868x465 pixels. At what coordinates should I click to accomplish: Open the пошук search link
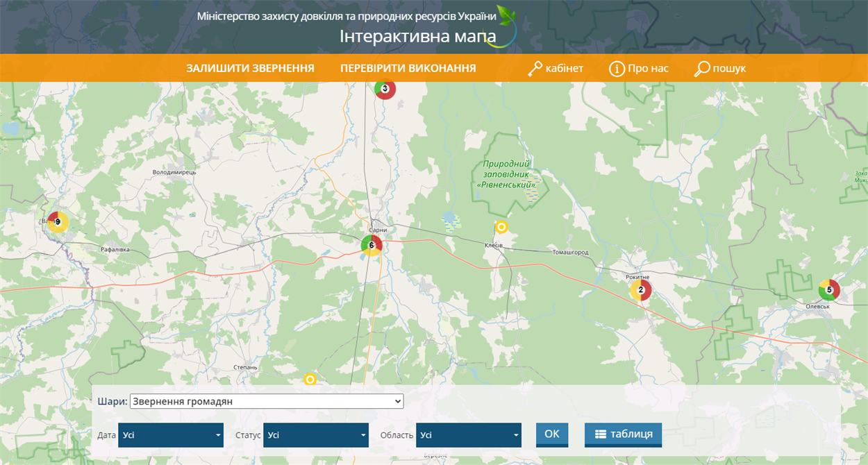coord(729,68)
